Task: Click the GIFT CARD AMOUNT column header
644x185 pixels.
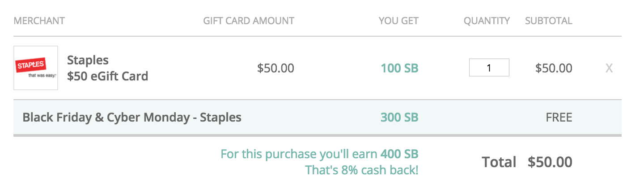Action: click(x=249, y=21)
